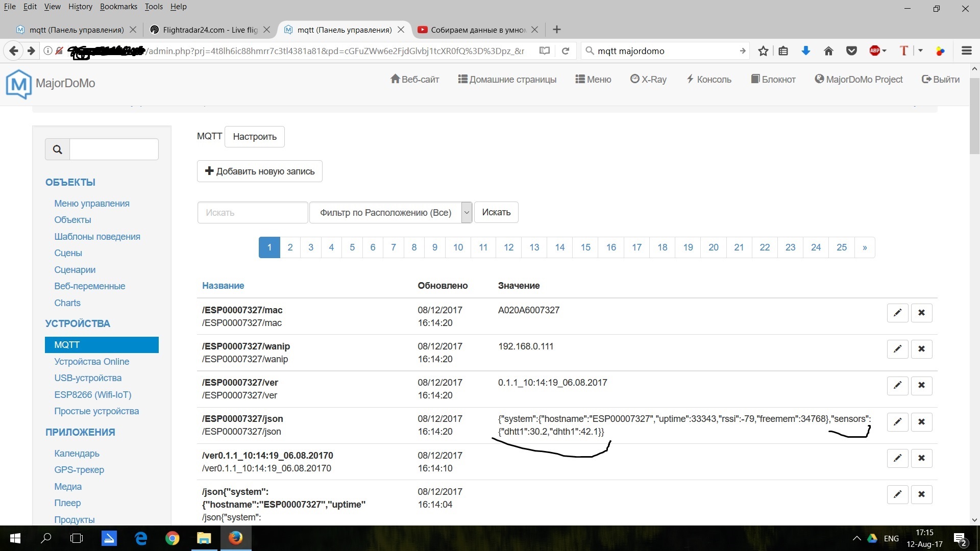This screenshot has height=551, width=980.
Task: Open the Bookmarks menu
Action: point(118,7)
